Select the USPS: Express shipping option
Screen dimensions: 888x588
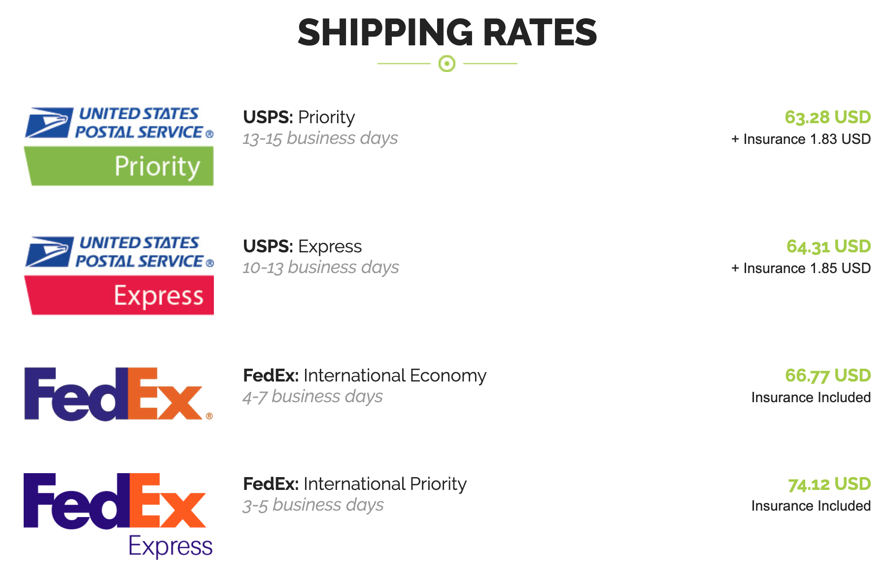click(x=302, y=246)
